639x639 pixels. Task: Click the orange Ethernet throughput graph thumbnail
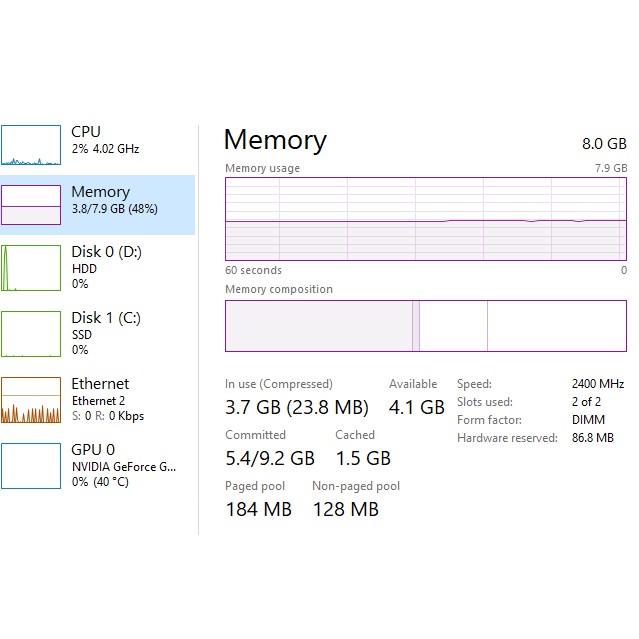pos(31,400)
